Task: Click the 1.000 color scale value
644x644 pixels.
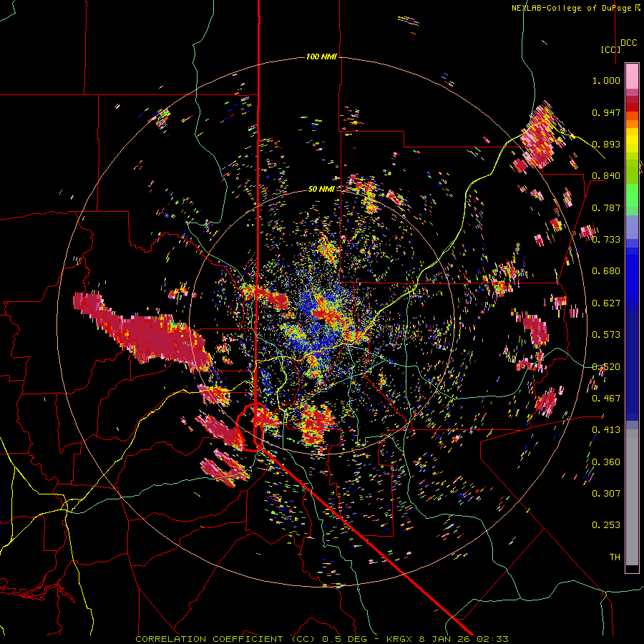Action: [606, 80]
